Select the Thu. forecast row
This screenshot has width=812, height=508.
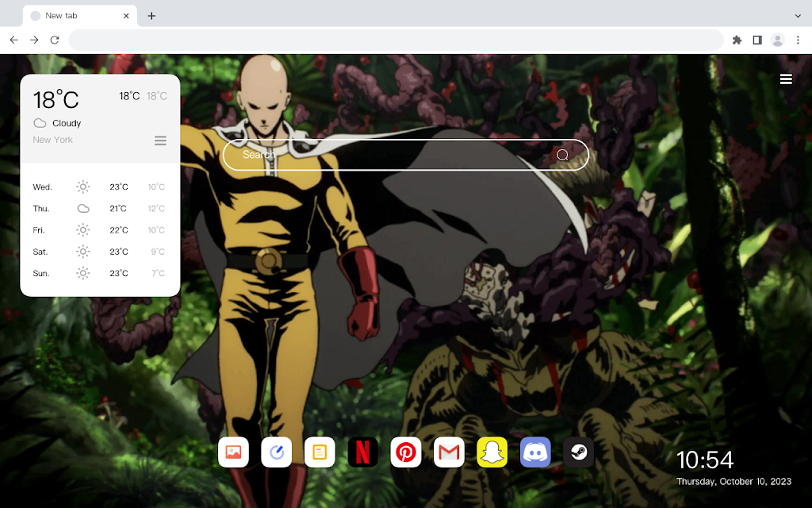[x=99, y=209]
